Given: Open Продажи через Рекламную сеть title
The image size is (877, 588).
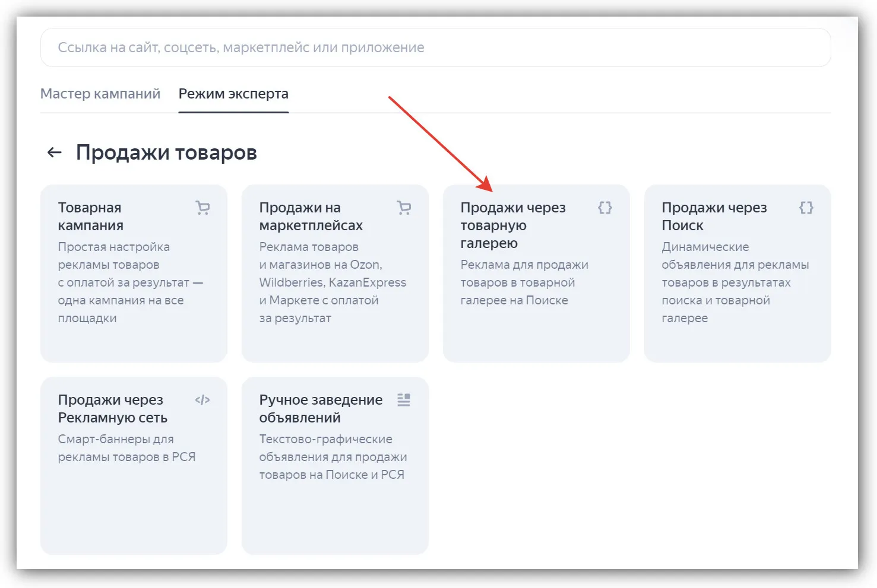Looking at the screenshot, I should coord(113,409).
